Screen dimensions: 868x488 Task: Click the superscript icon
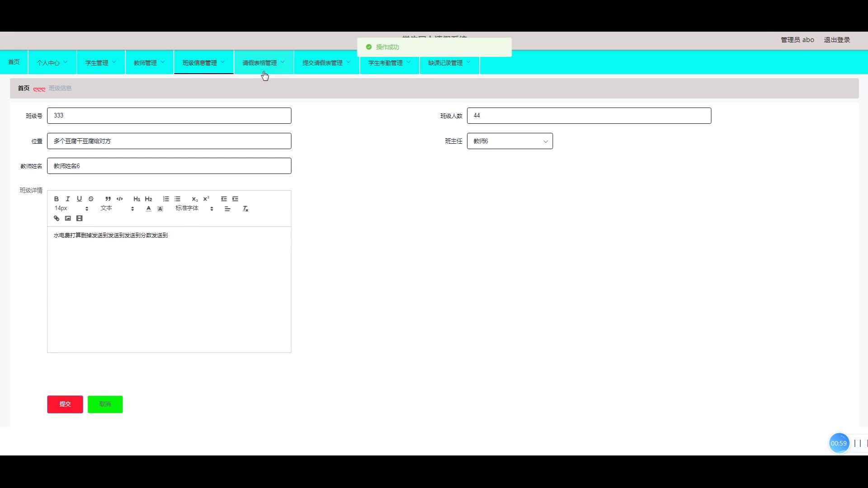click(206, 199)
